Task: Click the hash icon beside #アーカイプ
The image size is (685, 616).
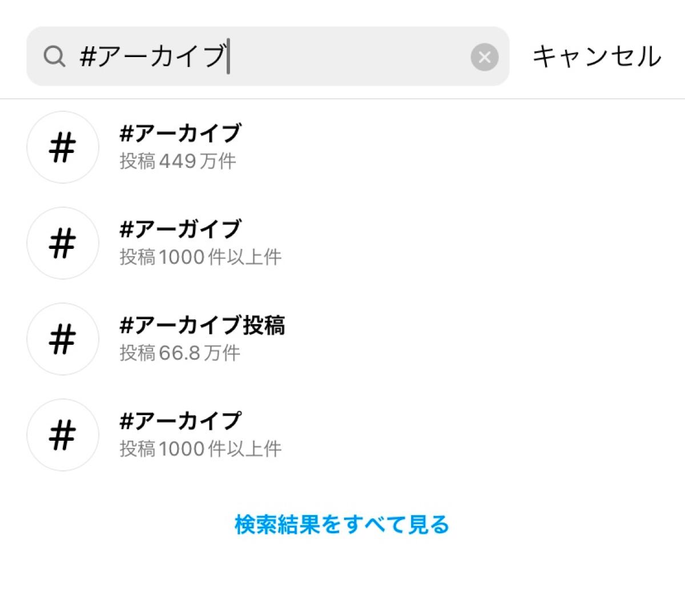Action: (63, 435)
